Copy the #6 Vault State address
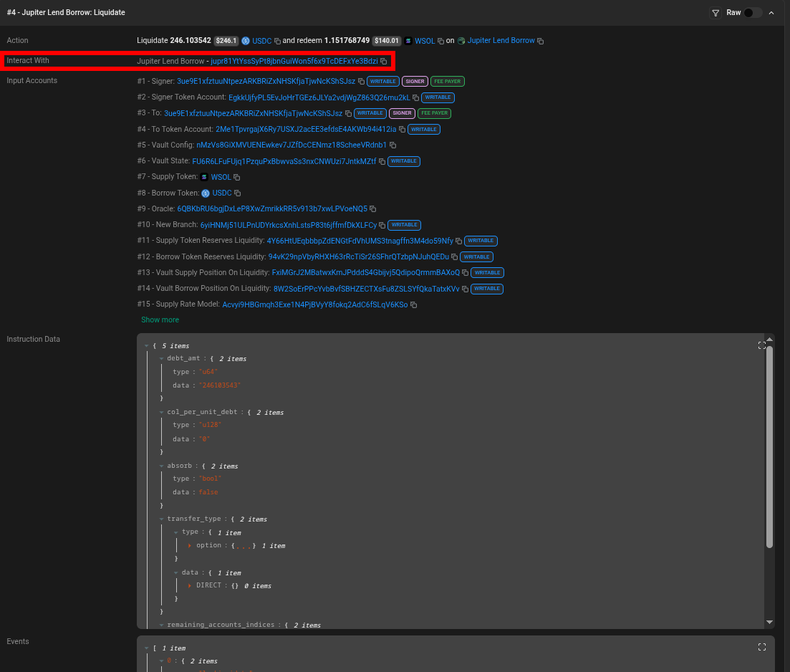The width and height of the screenshot is (790, 672). 382,161
